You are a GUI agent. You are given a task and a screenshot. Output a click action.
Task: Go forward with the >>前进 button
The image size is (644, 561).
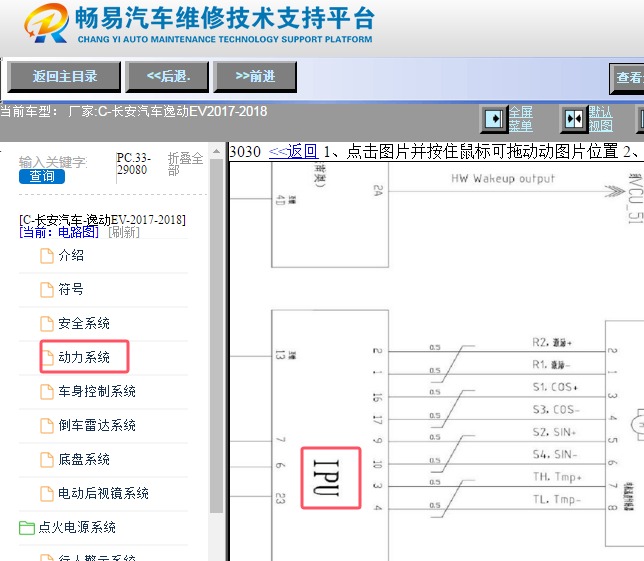click(255, 76)
